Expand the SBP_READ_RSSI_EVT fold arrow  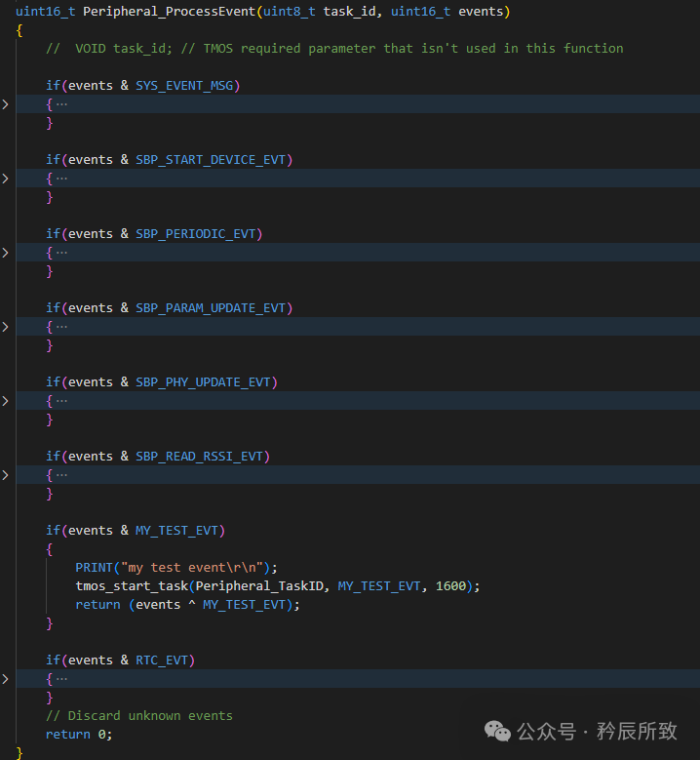pyautogui.click(x=5, y=475)
